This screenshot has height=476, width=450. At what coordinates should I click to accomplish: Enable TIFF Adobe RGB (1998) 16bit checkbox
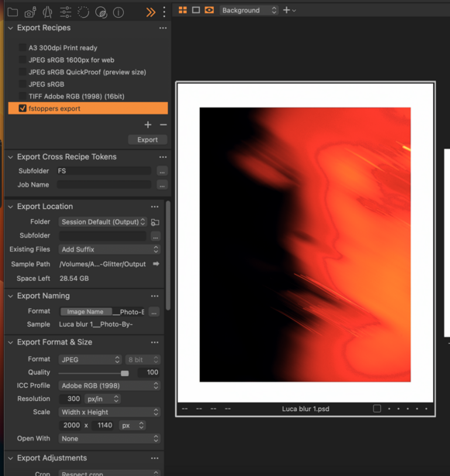pos(22,96)
